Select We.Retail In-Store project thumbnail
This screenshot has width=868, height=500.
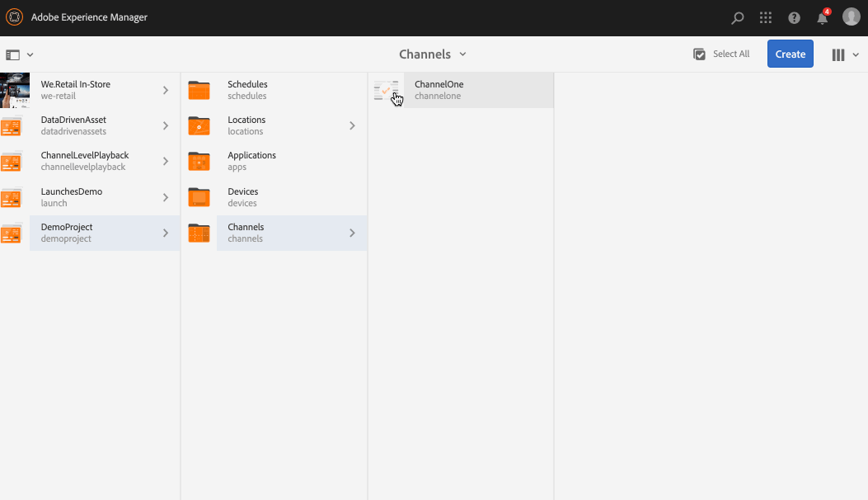tap(15, 90)
